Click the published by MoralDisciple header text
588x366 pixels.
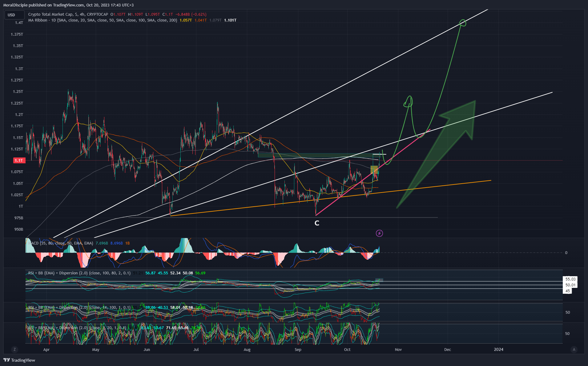68,5
